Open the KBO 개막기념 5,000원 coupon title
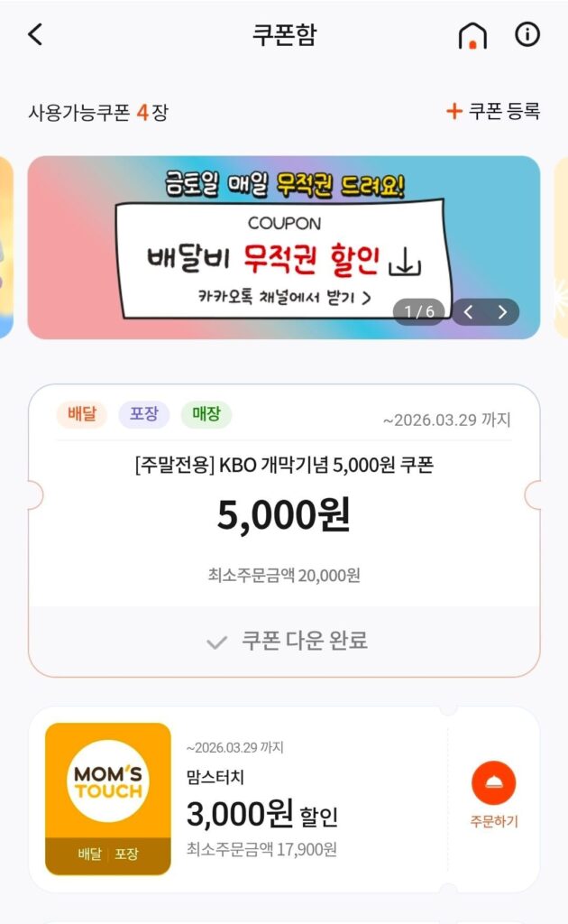The width and height of the screenshot is (568, 924). tap(284, 466)
